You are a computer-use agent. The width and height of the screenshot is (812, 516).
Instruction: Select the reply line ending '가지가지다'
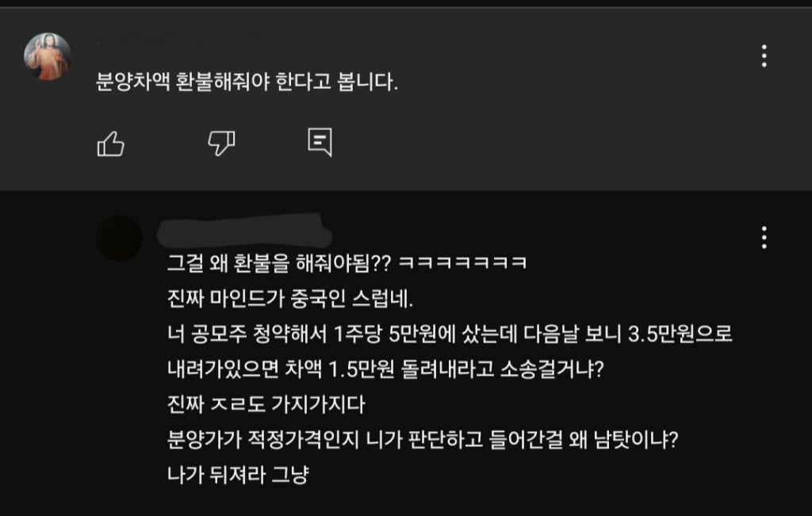(x=266, y=405)
